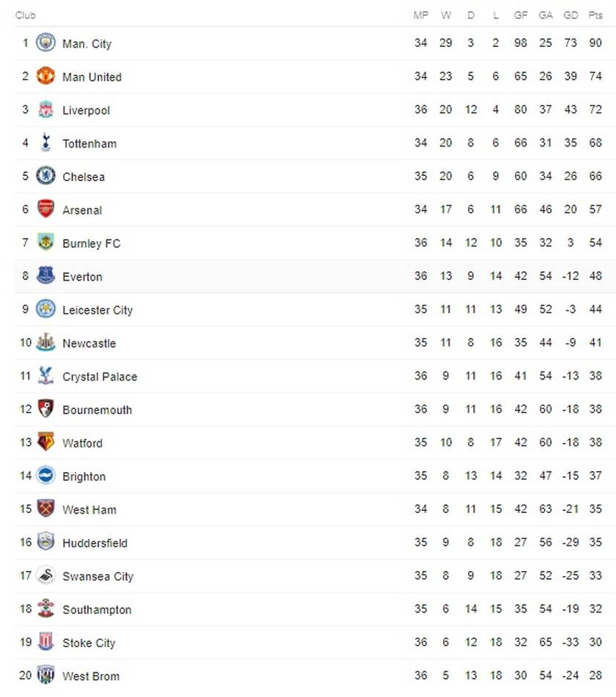Click the West Brom club crest

coord(45,675)
